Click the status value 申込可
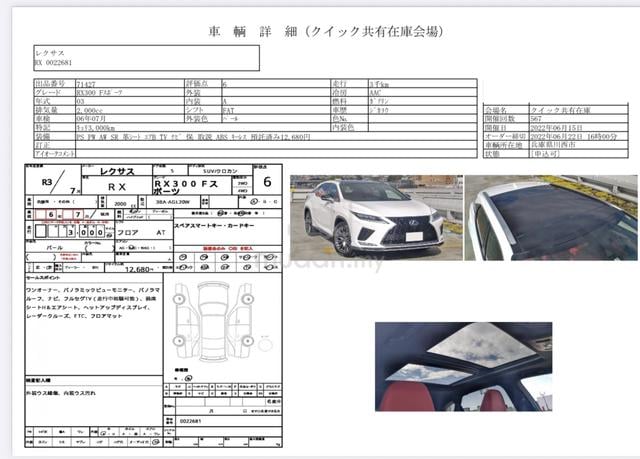 point(545,154)
